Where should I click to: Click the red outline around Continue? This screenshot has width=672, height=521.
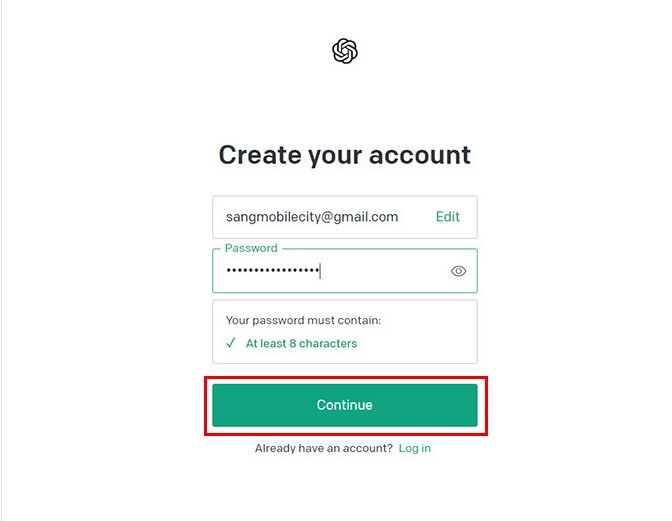point(346,378)
